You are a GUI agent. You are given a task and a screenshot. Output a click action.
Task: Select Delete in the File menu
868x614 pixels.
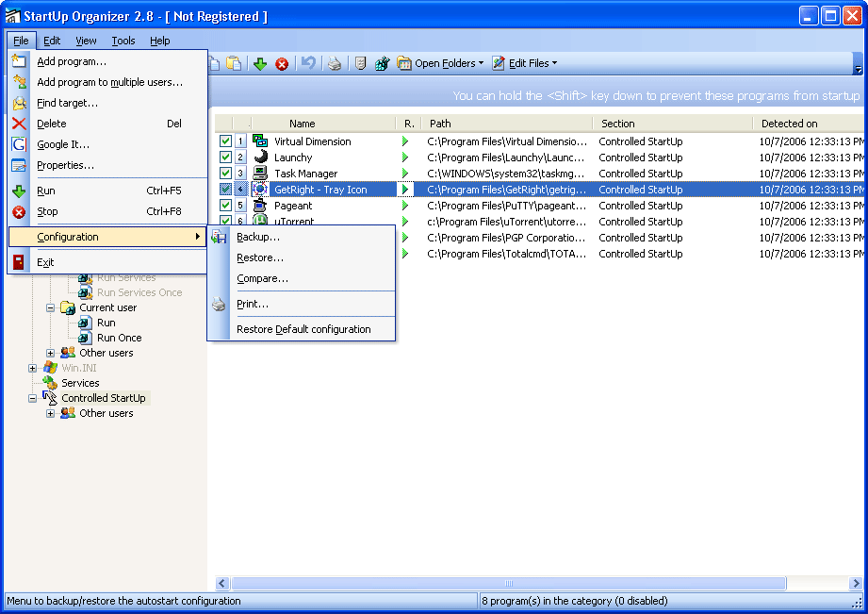108,124
